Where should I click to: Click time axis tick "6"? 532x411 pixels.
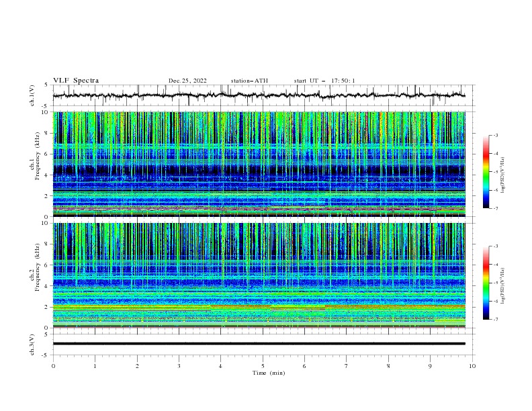pos(304,366)
